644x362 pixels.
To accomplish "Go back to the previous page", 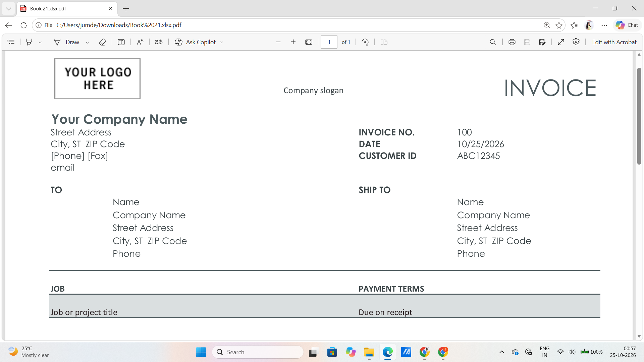I will [x=9, y=25].
